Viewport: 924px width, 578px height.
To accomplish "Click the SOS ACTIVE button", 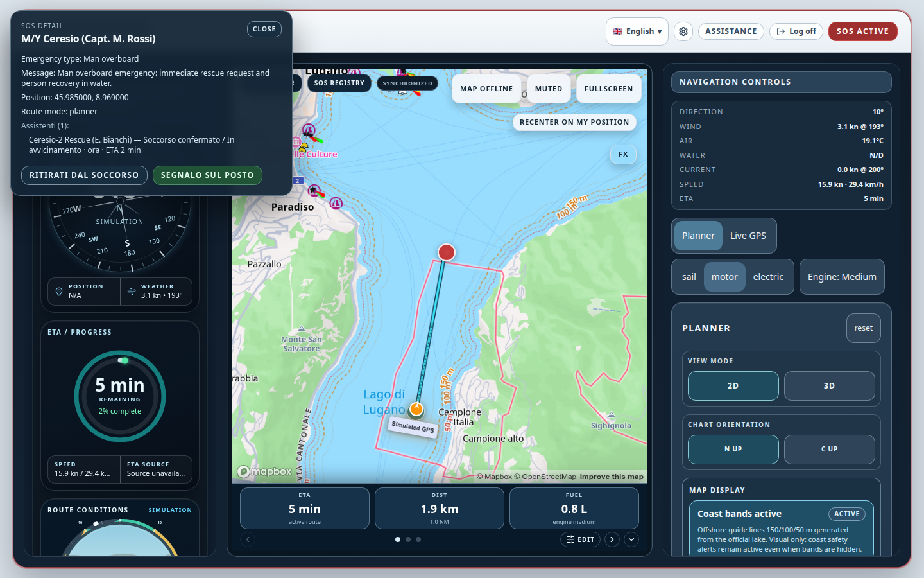I will tap(862, 31).
